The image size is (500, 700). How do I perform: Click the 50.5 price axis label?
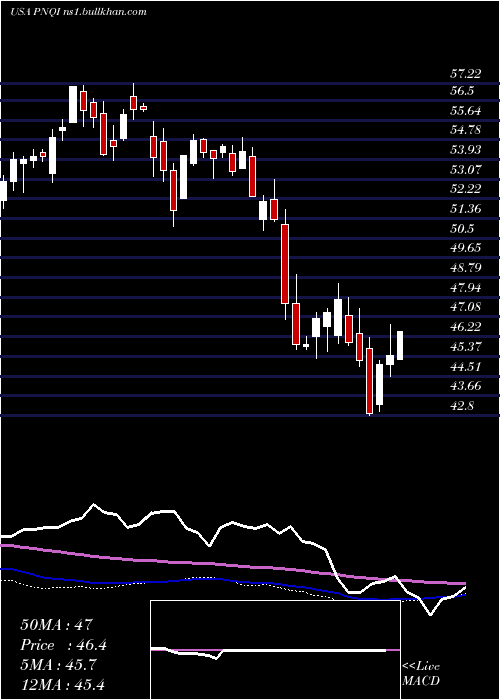coord(462,229)
